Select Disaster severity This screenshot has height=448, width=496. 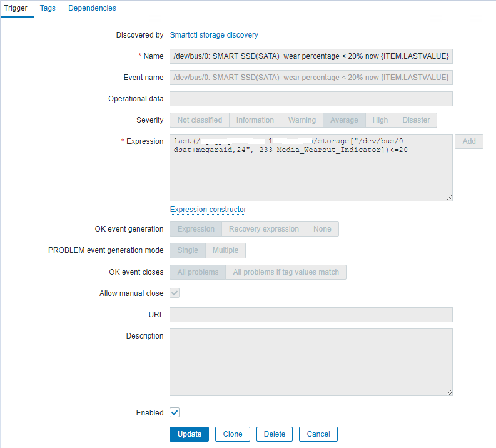click(x=416, y=120)
